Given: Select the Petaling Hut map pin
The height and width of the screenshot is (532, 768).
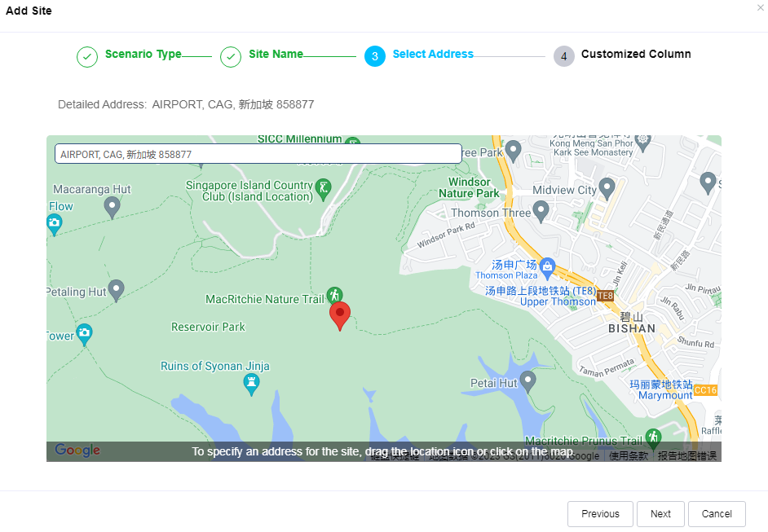Looking at the screenshot, I should pos(116,290).
